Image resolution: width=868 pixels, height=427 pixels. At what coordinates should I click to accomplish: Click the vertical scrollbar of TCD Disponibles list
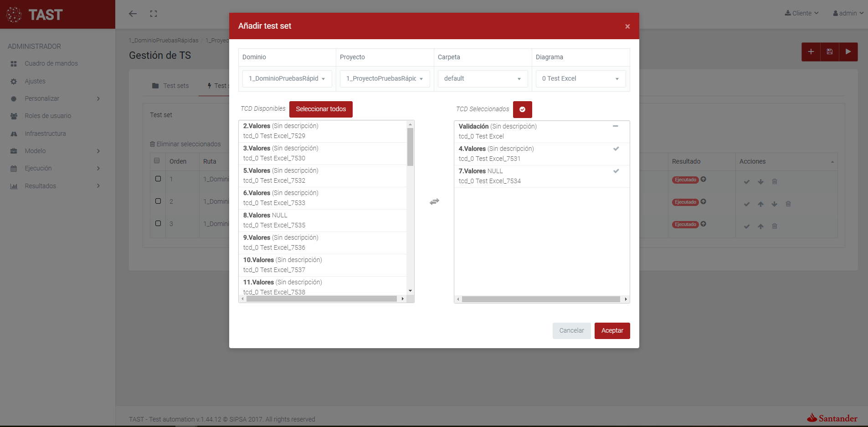[410, 147]
